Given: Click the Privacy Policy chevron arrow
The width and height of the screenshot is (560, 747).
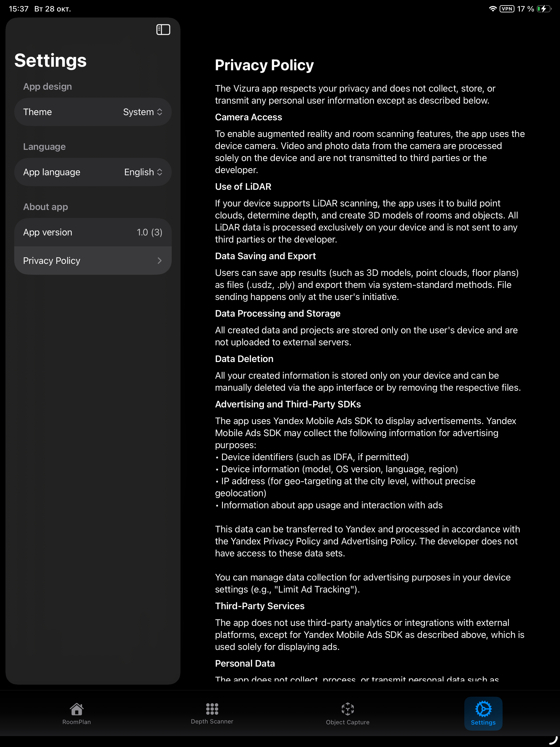Looking at the screenshot, I should [x=159, y=261].
